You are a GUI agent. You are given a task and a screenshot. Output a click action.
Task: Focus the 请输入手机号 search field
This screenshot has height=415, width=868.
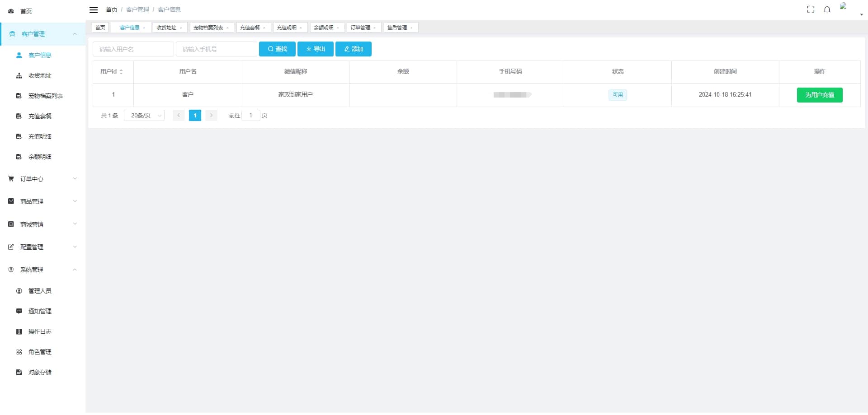point(217,49)
